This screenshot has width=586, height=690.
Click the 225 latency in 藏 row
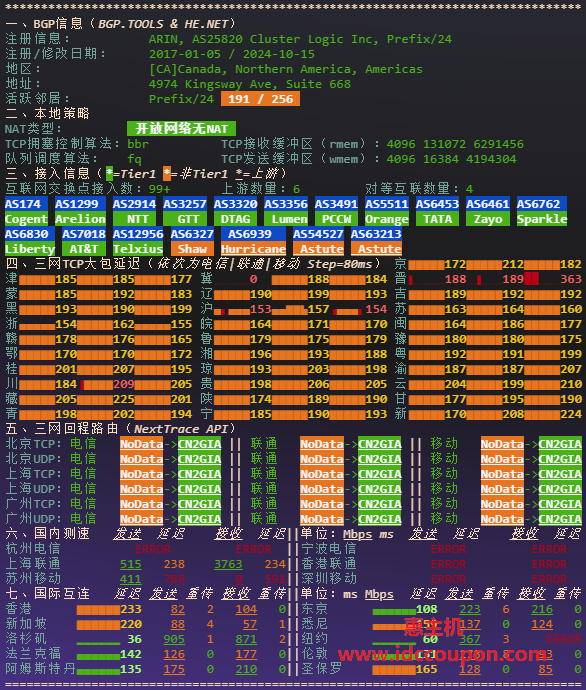click(124, 399)
